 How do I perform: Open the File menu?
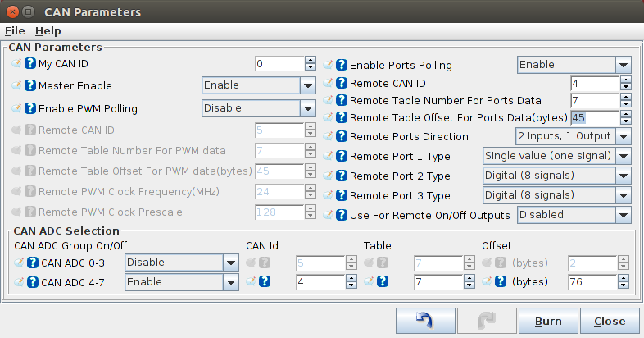15,30
